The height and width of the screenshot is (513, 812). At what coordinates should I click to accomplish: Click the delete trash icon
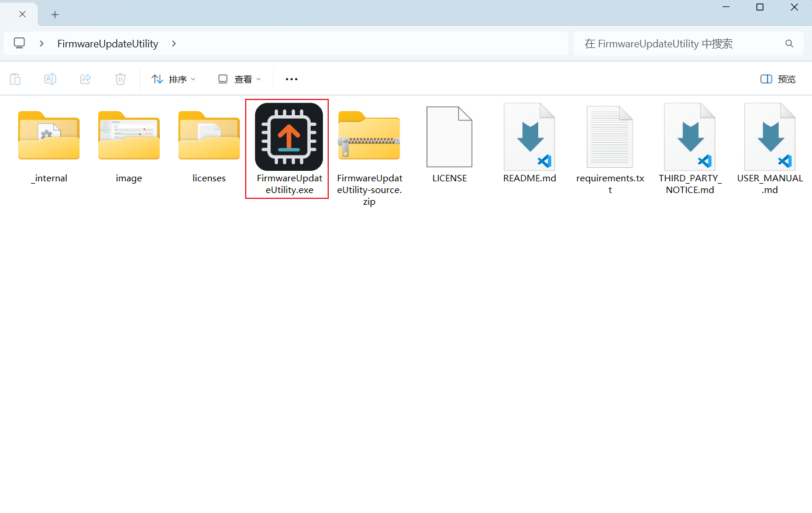pos(121,79)
